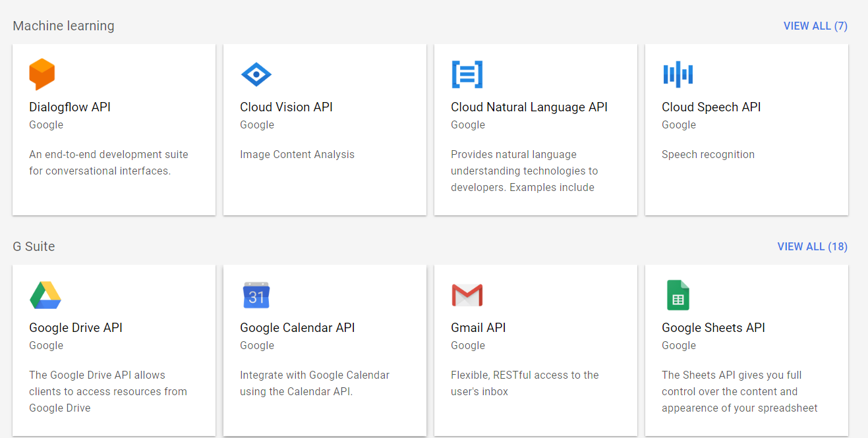868x438 pixels.
Task: Click the Gmail envelope icon
Action: point(467,295)
